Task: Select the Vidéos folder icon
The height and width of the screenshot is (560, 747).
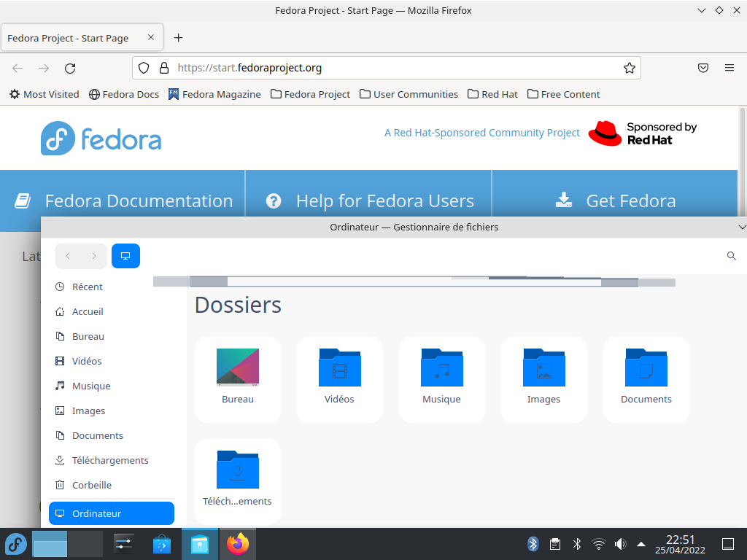Action: [340, 367]
